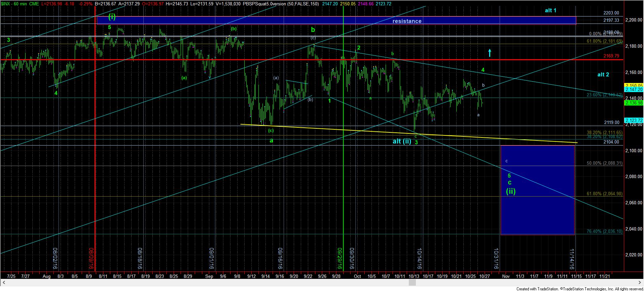Select the 'alt 2' text annotation
Screen dimensions: 644x291
tap(603, 75)
